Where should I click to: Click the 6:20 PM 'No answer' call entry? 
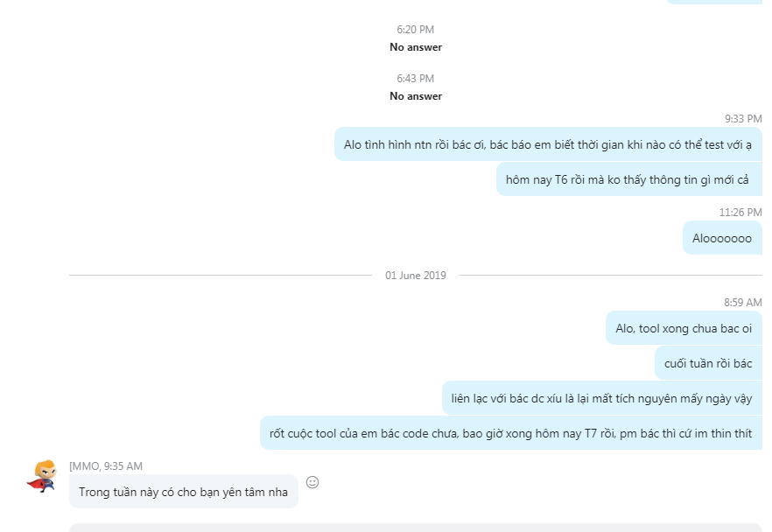click(x=416, y=47)
